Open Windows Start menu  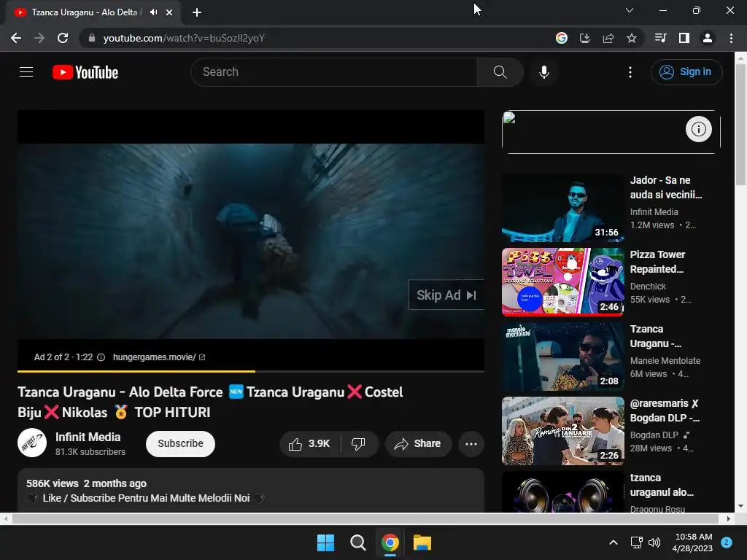[x=326, y=542]
